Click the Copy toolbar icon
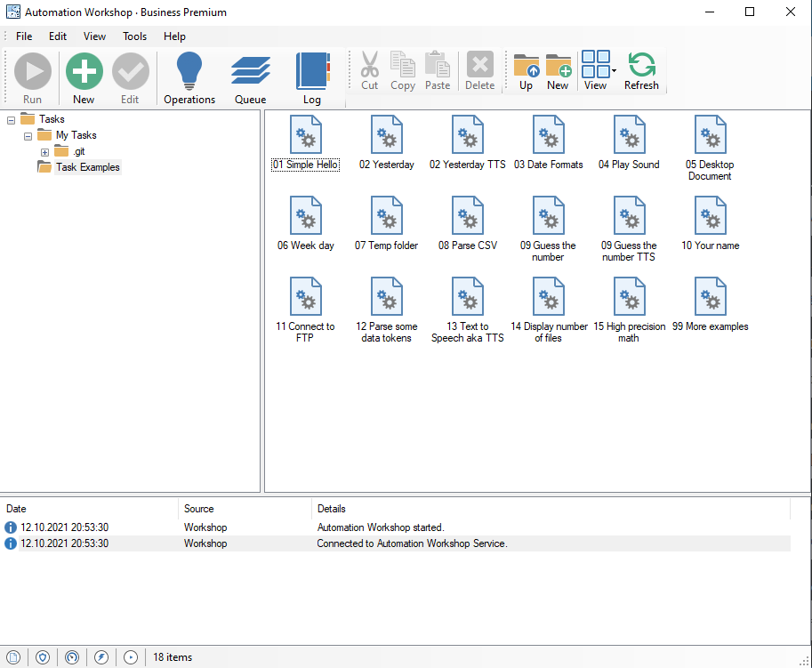This screenshot has height=668, width=812. coord(403,71)
